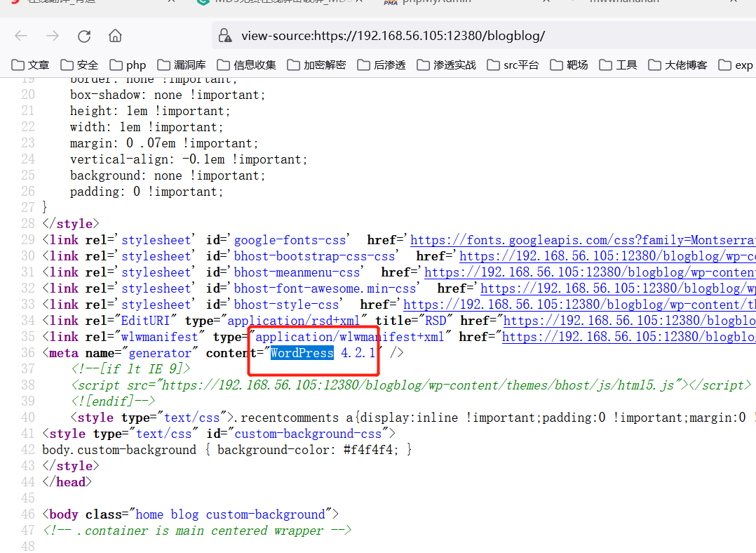Click 'home blog custom-background' body class
This screenshot has height=553, width=756.
coord(231,514)
